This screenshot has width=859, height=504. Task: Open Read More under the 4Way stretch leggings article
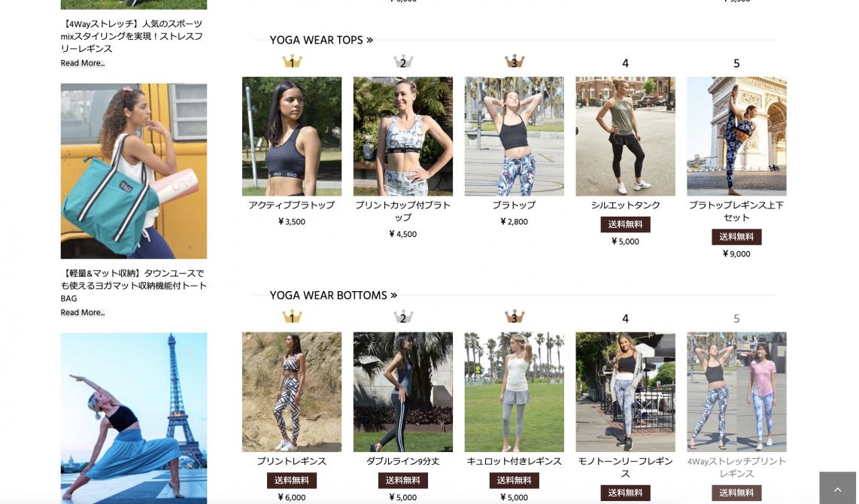pos(83,63)
